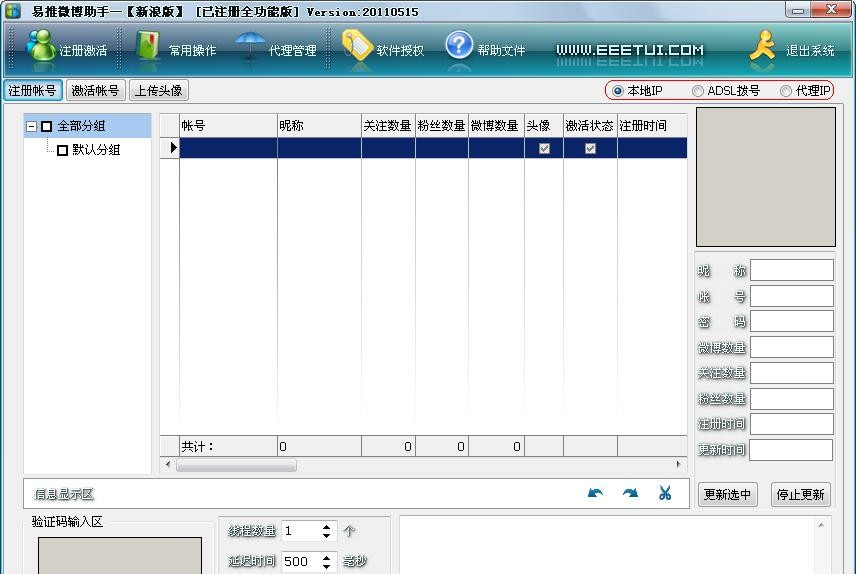The image size is (856, 574).
Task: Click the 微博数量 field in details panel
Action: 792,347
